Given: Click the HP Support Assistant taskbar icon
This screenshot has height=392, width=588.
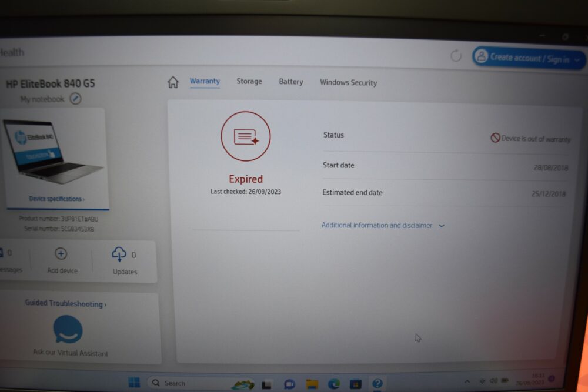Looking at the screenshot, I should 377,383.
